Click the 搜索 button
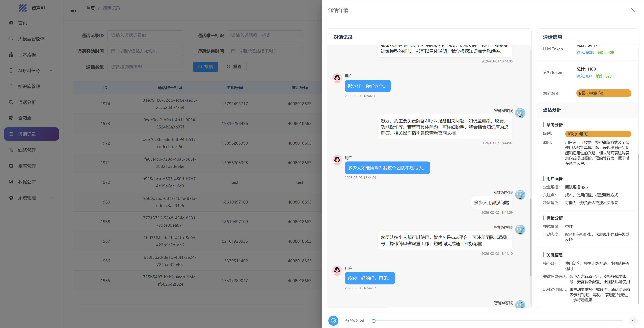This screenshot has height=328, width=644. click(x=205, y=67)
